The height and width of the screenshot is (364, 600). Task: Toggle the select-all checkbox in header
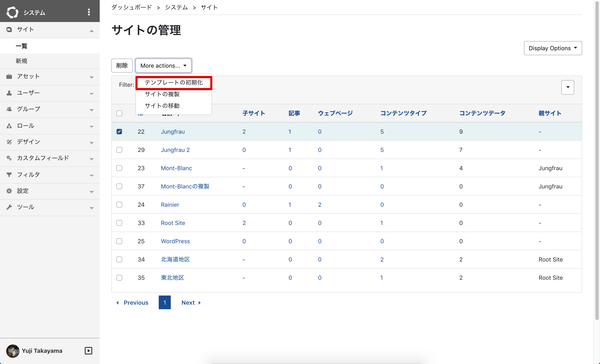tap(119, 113)
